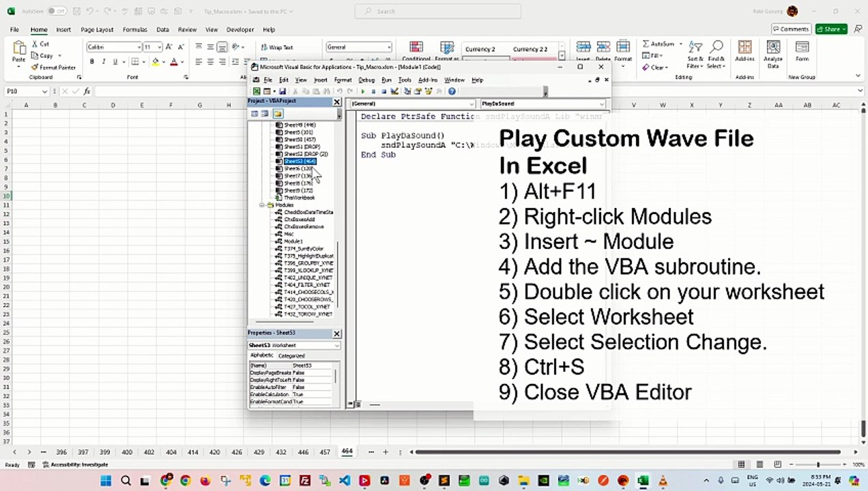
Task: Toggle Underline formatting
Action: click(x=115, y=61)
